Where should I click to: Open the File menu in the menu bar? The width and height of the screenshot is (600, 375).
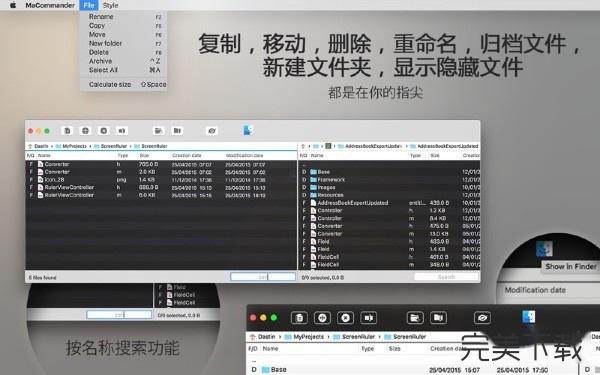(89, 5)
